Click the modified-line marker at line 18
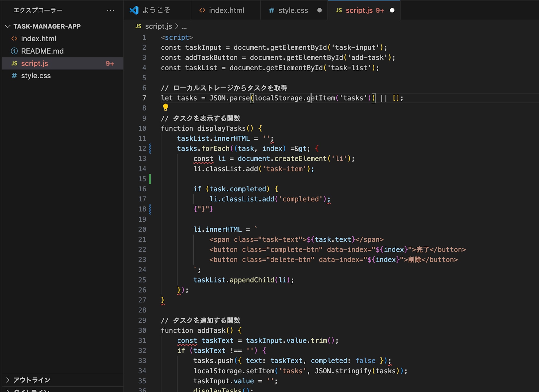 click(x=150, y=209)
